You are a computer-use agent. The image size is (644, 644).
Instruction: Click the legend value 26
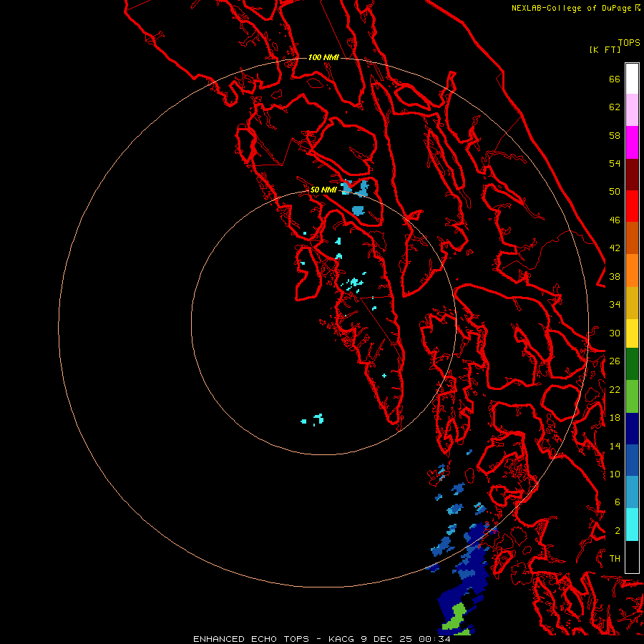click(x=615, y=361)
